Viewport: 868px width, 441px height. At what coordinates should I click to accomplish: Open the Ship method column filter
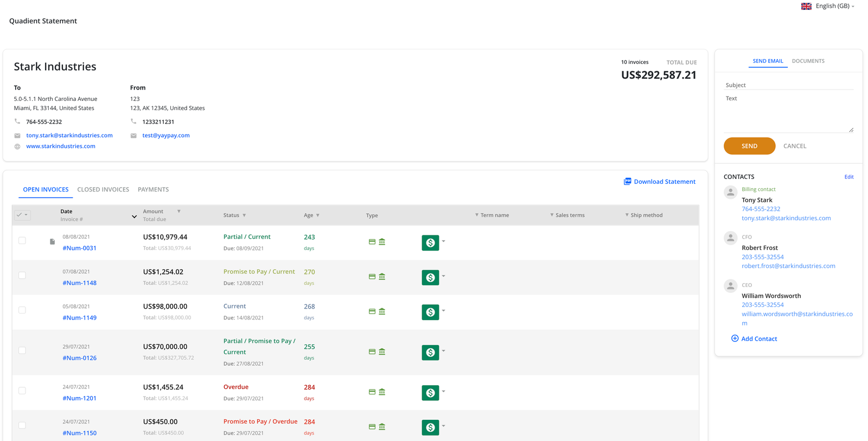point(627,215)
